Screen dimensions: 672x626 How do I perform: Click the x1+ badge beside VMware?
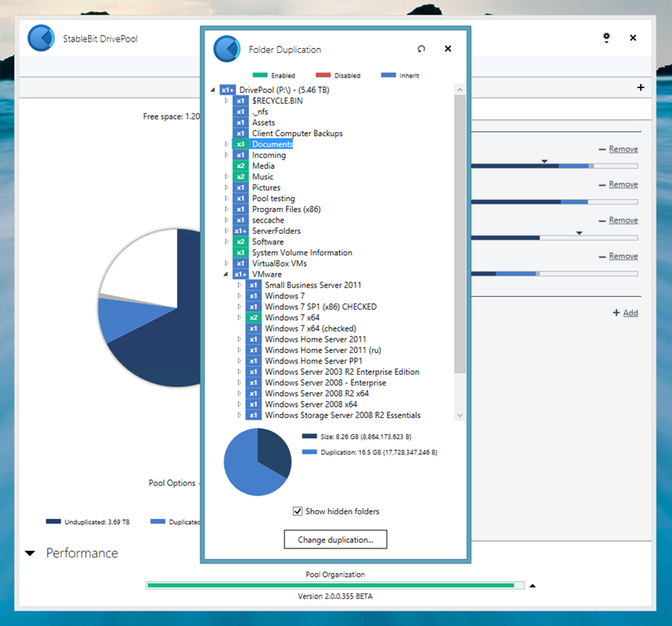[x=241, y=274]
